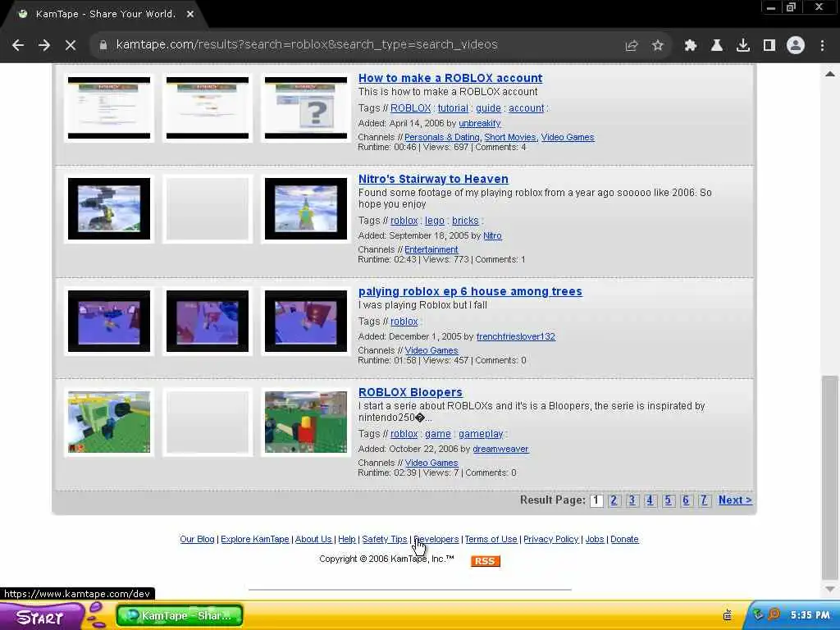Go to result page 5
Image resolution: width=840 pixels, height=630 pixels.
coord(668,500)
